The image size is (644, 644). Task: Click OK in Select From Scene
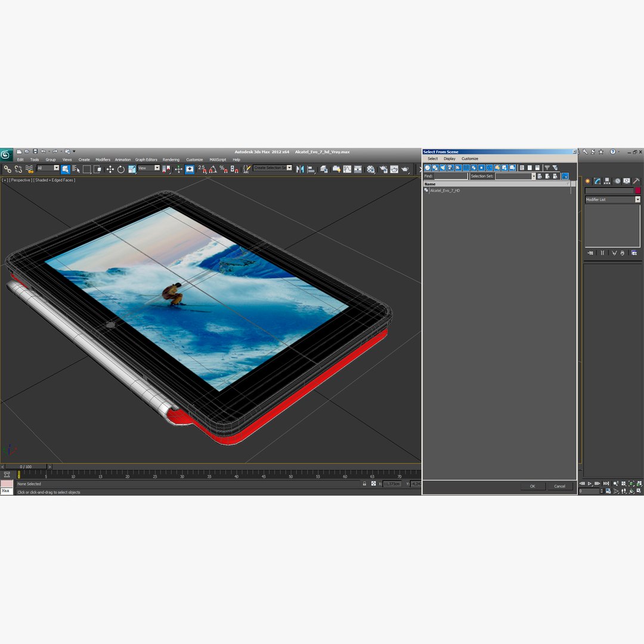(532, 487)
